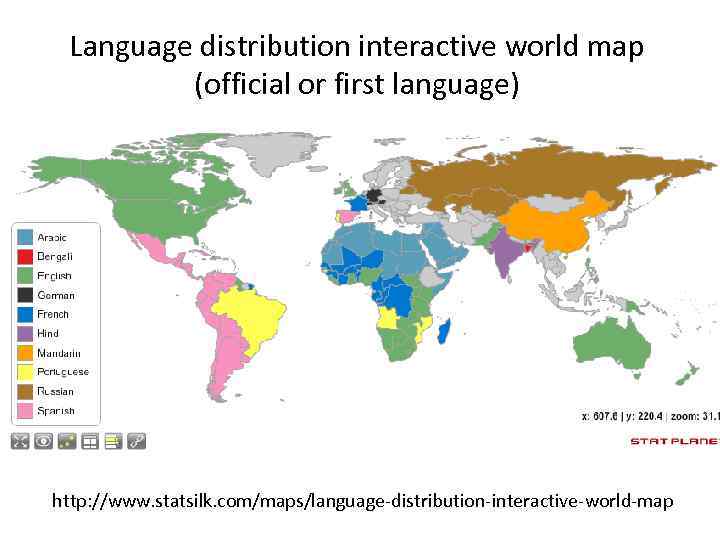The height and width of the screenshot is (540, 720).
Task: Select the Mandarin legend label
Action: [x=59, y=353]
